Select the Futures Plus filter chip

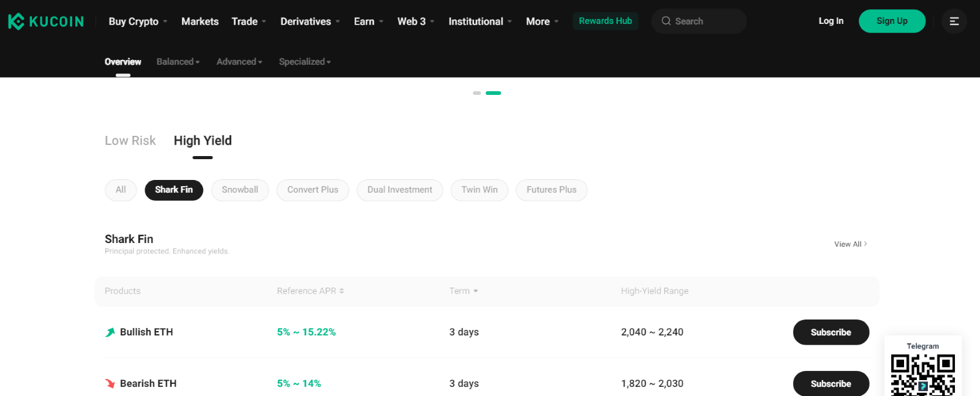coord(552,190)
